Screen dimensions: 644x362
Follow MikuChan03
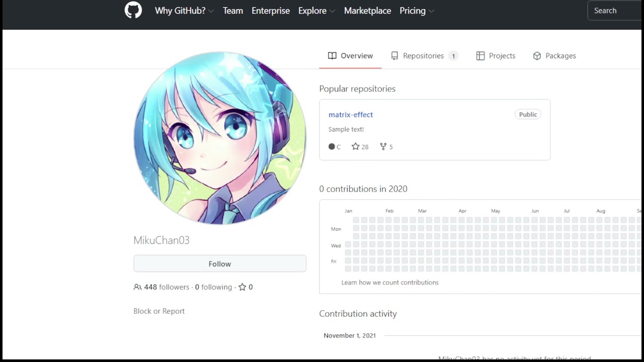point(220,264)
